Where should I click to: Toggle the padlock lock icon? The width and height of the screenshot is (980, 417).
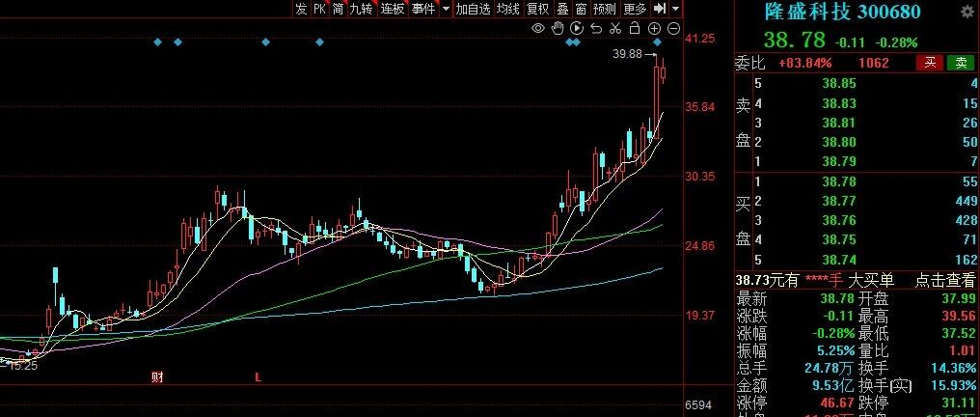635,28
